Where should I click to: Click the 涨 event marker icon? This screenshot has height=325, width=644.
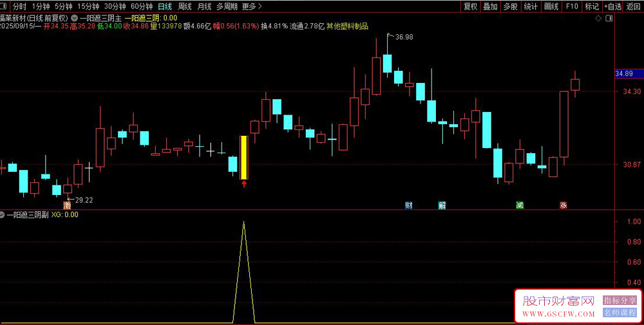563,205
